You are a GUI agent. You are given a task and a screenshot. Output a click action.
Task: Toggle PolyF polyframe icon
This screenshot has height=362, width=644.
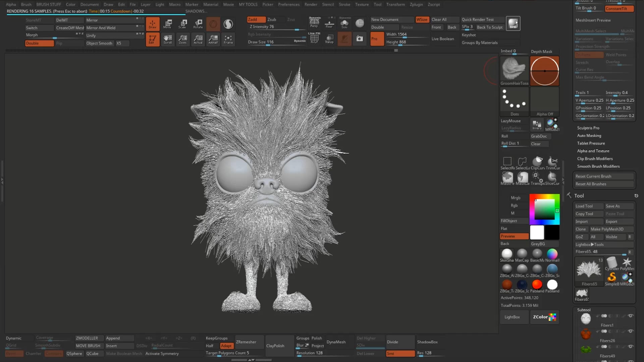314,38
